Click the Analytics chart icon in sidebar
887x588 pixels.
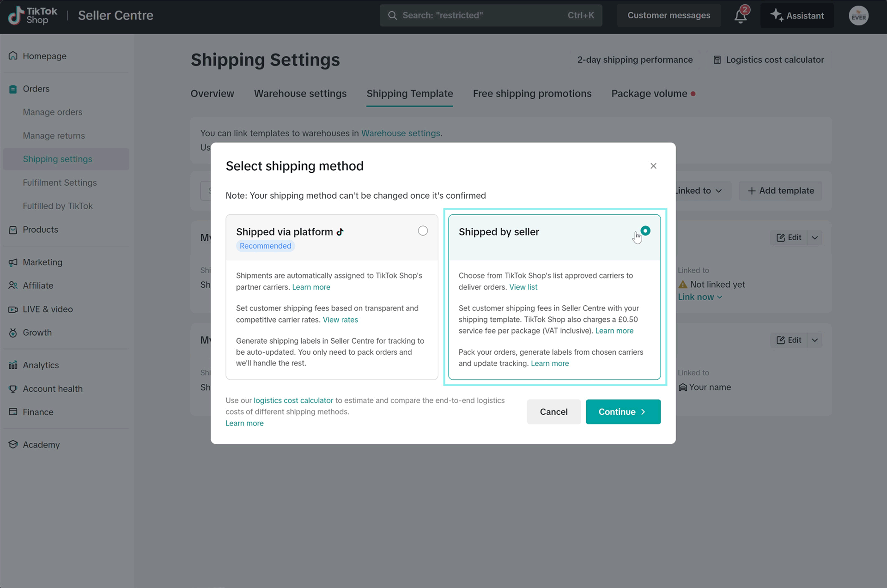pyautogui.click(x=13, y=365)
